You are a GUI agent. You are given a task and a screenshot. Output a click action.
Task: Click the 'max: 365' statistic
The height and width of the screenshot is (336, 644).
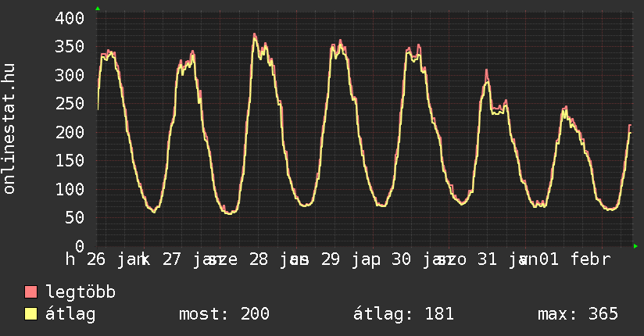(x=578, y=314)
